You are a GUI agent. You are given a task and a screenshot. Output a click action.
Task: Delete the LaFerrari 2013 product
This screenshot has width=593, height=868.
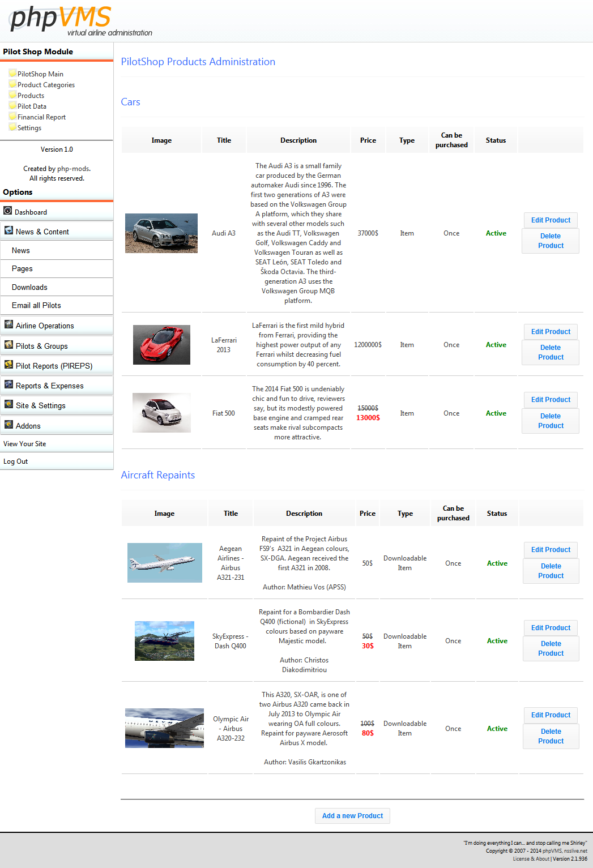pos(551,352)
